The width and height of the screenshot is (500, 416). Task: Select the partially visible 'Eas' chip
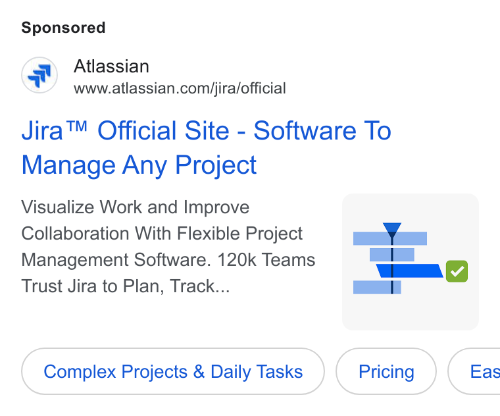474,371
